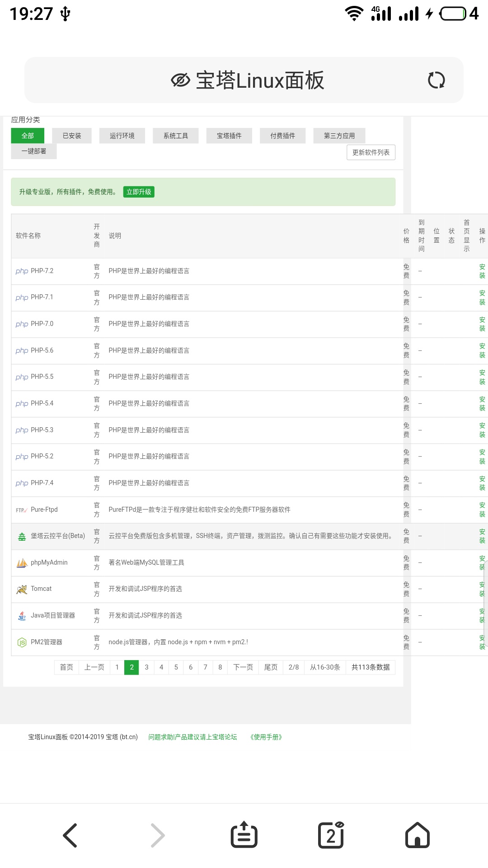The height and width of the screenshot is (868, 488).
Task: Switch to 运行环境 category
Action: click(x=122, y=136)
